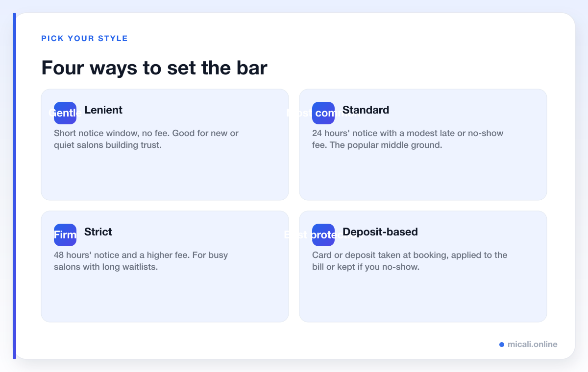
Task: Click the 'Short notice window, no fee' description
Action: click(147, 139)
